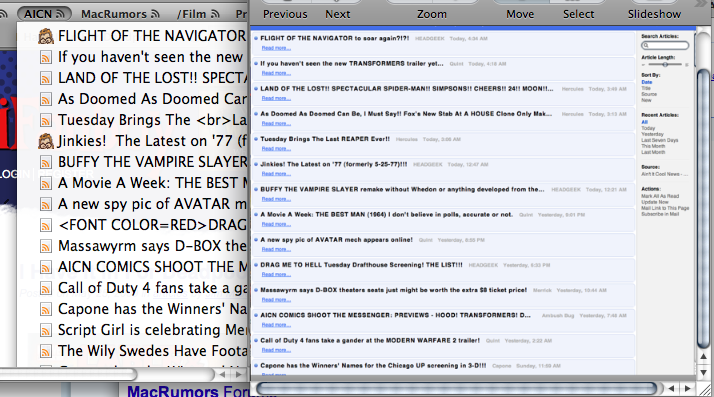This screenshot has width=714, height=397.
Task: Click the face icon beside 'Jinkies! The Latest' entry
Action: click(46, 141)
